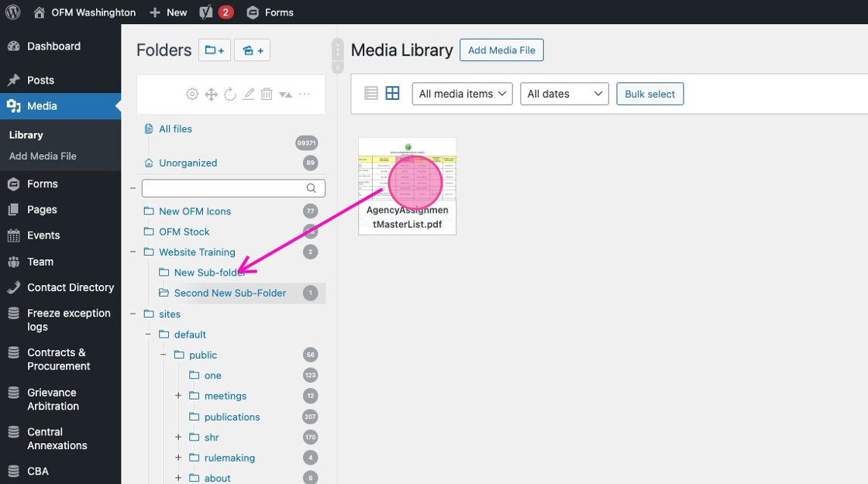This screenshot has height=484, width=868.
Task: Click the Posts pin icon
Action: pyautogui.click(x=14, y=81)
